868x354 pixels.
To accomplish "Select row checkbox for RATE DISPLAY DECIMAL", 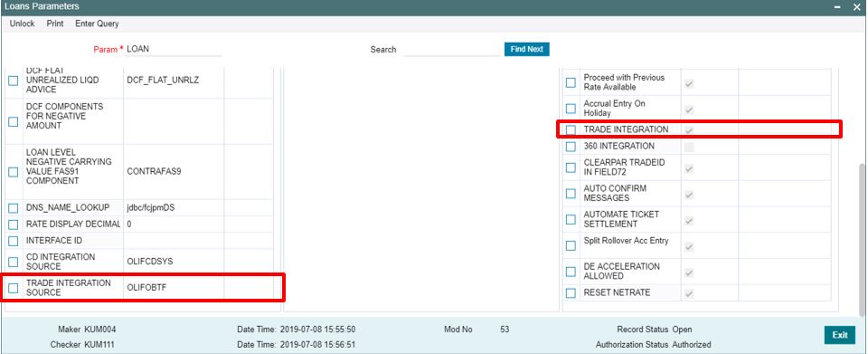I will (14, 225).
